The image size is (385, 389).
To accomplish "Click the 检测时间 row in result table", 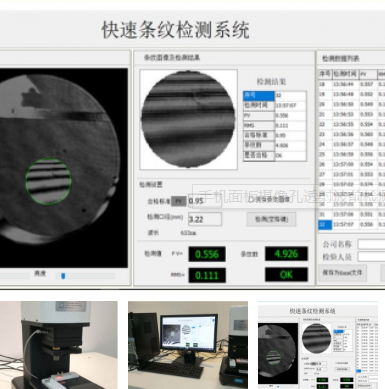I will pyautogui.click(x=275, y=105).
